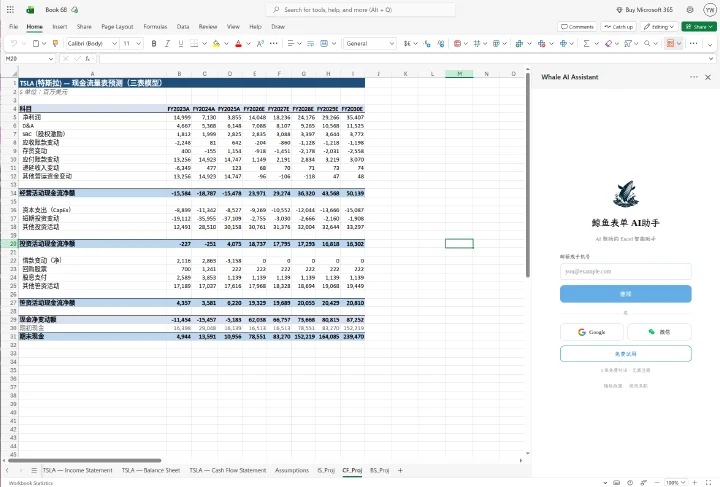Click the text alignment icon
Viewport: 720px width, 487px height.
(x=291, y=44)
